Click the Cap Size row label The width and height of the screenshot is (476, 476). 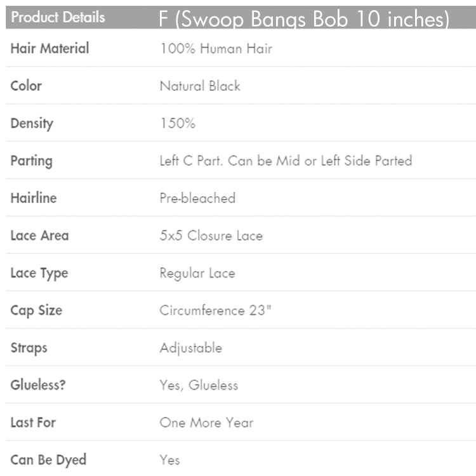(36, 310)
